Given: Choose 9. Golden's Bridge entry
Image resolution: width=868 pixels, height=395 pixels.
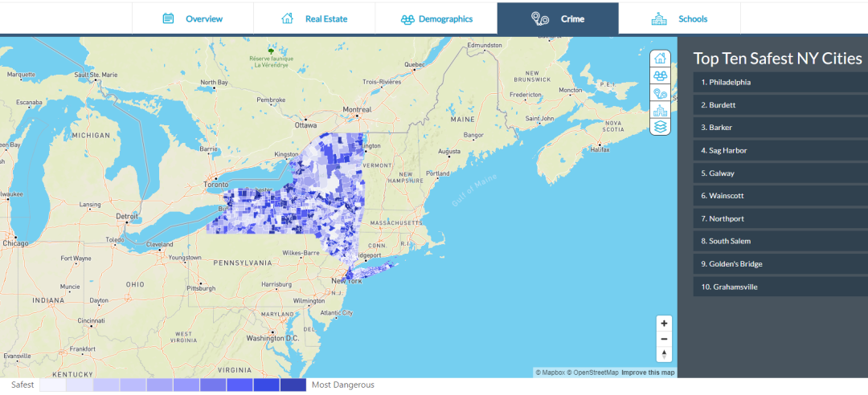Looking at the screenshot, I should 780,264.
